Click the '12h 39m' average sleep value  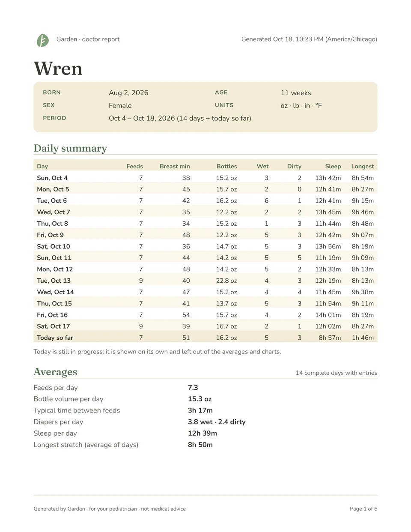[203, 433]
